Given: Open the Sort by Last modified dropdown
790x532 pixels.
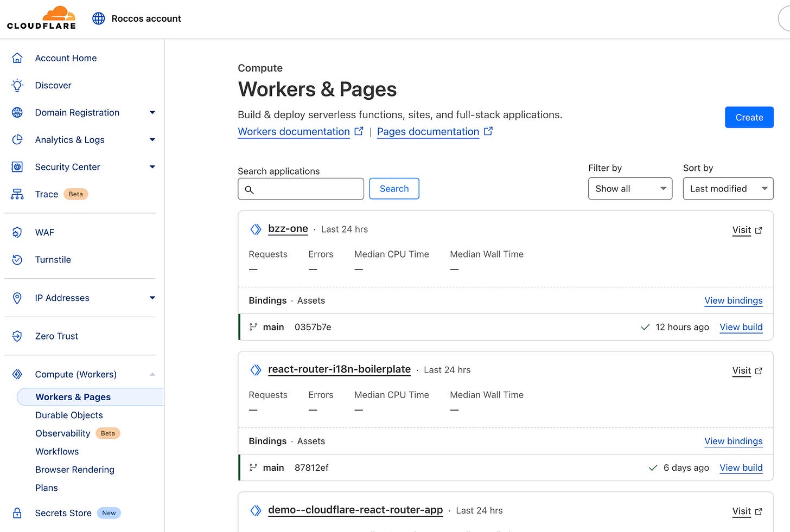Looking at the screenshot, I should tap(728, 189).
